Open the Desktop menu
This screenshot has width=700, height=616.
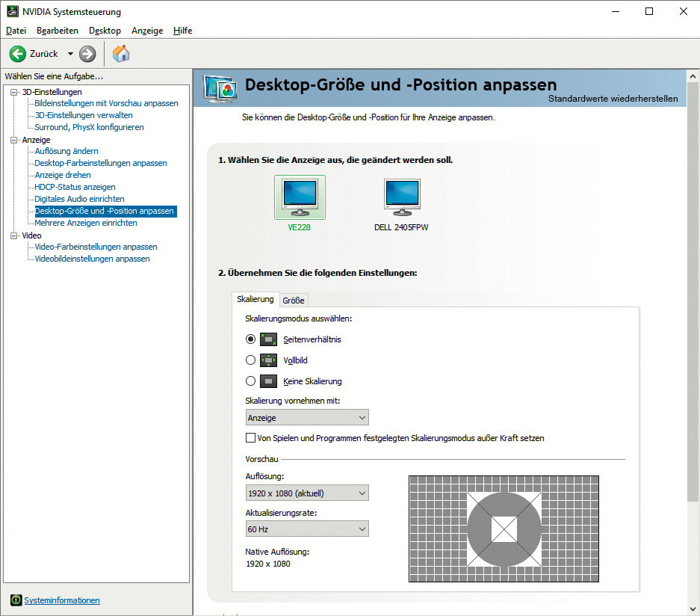[105, 31]
